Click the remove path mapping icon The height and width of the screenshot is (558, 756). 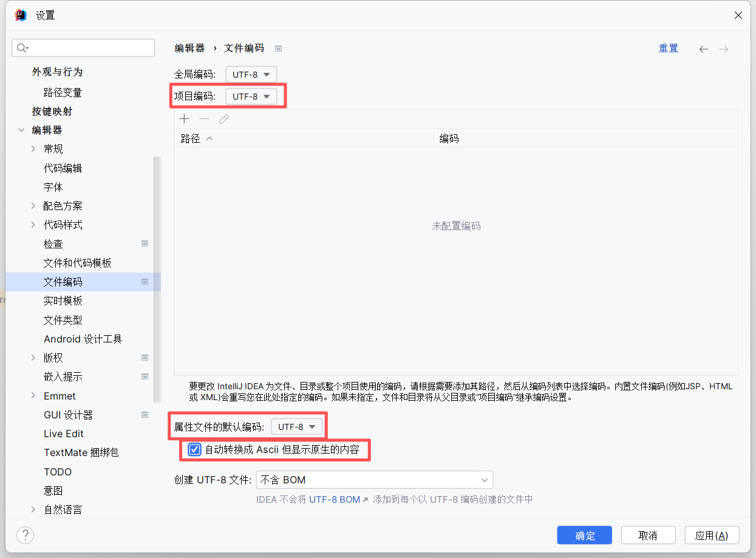203,118
